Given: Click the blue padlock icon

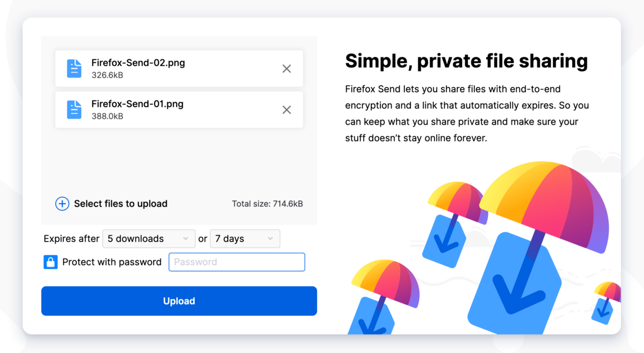Looking at the screenshot, I should click(x=50, y=262).
